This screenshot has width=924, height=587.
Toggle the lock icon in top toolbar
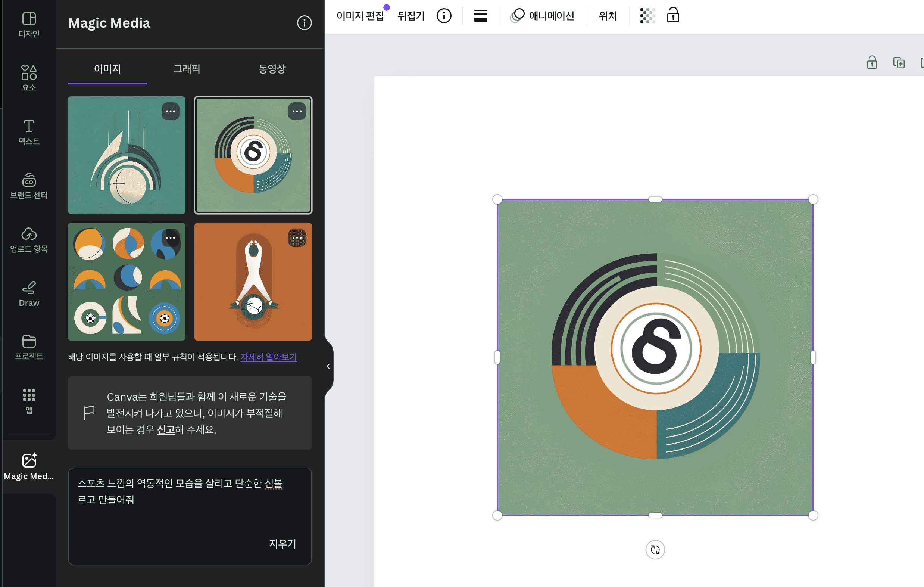(673, 16)
